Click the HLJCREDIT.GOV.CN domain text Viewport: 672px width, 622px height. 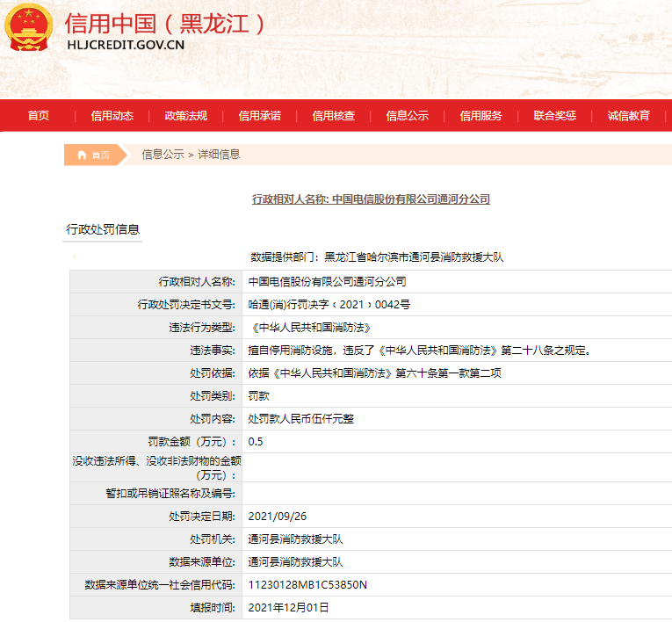pyautogui.click(x=126, y=46)
